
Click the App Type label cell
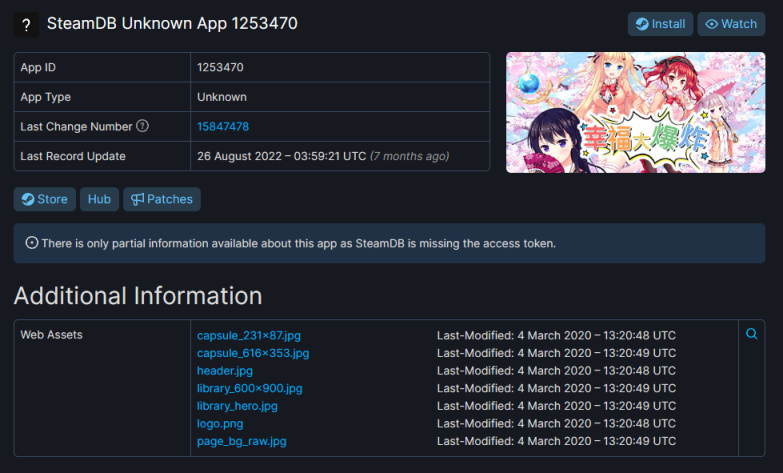coord(102,97)
